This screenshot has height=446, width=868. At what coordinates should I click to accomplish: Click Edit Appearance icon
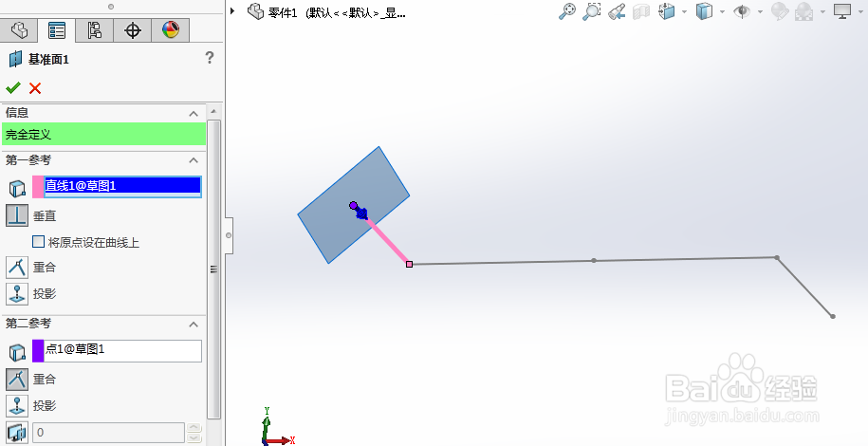[x=780, y=11]
